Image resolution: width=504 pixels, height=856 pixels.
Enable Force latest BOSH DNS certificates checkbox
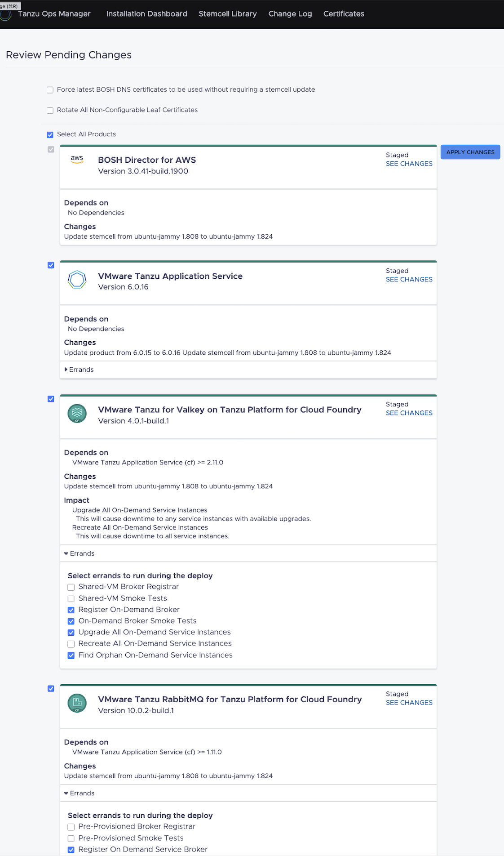(50, 90)
